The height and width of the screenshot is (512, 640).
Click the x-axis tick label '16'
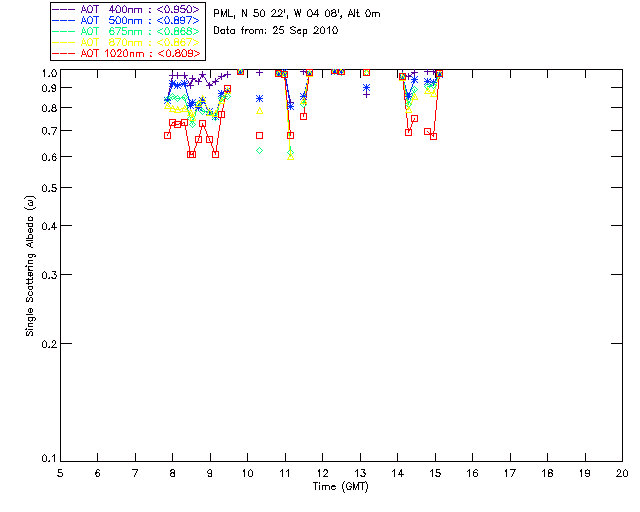(x=473, y=473)
